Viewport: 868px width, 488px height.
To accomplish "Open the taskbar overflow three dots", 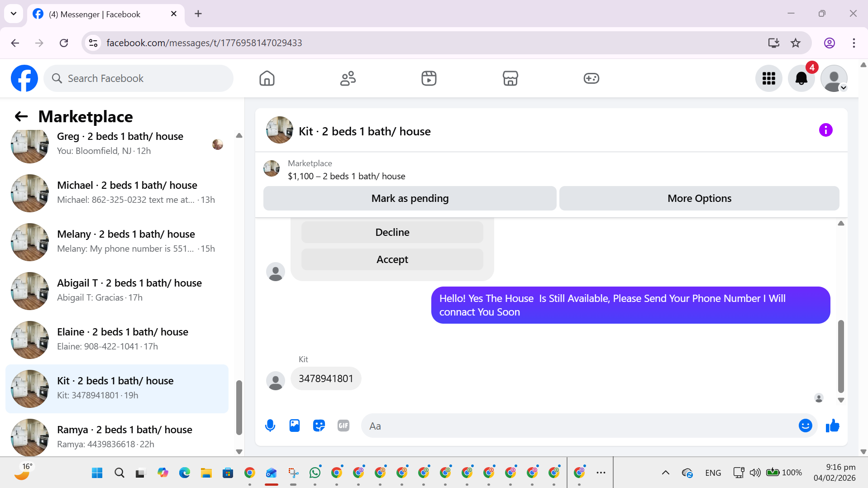I will tap(601, 473).
